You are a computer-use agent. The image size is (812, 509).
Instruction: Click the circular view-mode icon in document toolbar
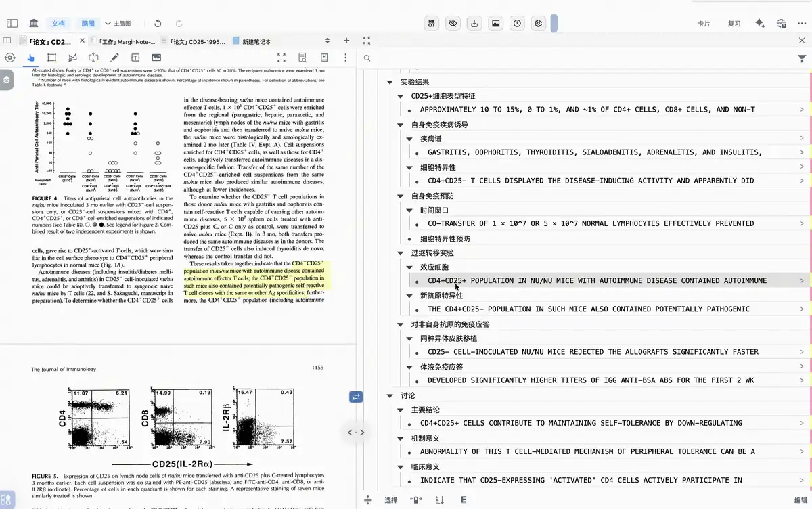(x=9, y=58)
